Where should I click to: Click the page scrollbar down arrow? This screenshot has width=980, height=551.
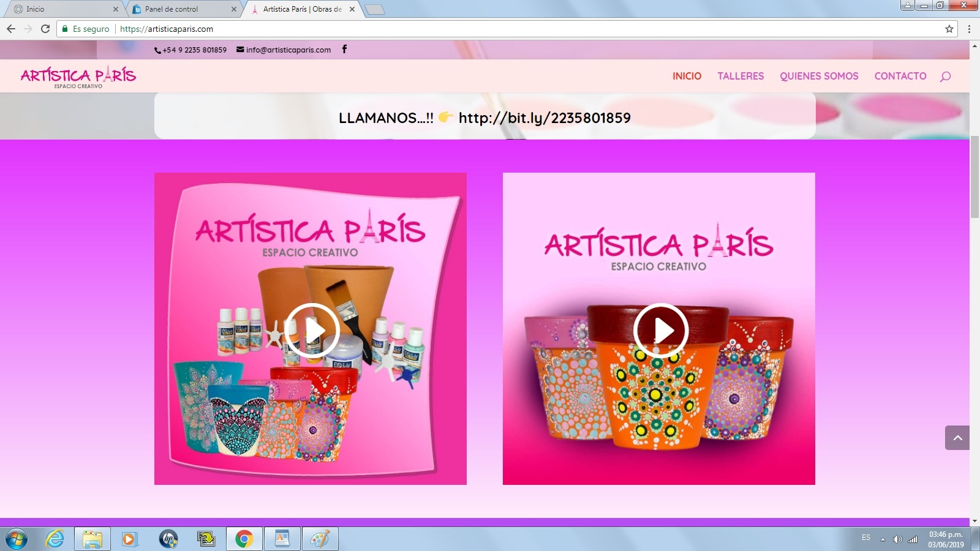(974, 521)
